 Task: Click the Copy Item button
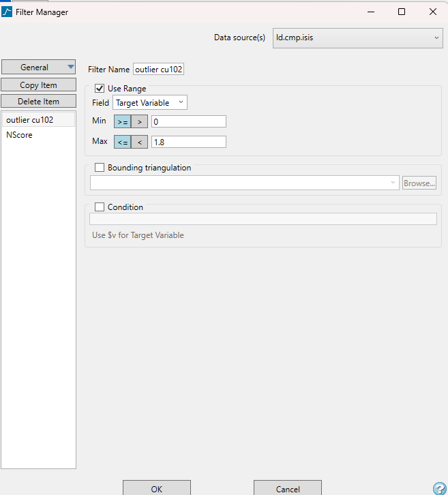tap(38, 85)
